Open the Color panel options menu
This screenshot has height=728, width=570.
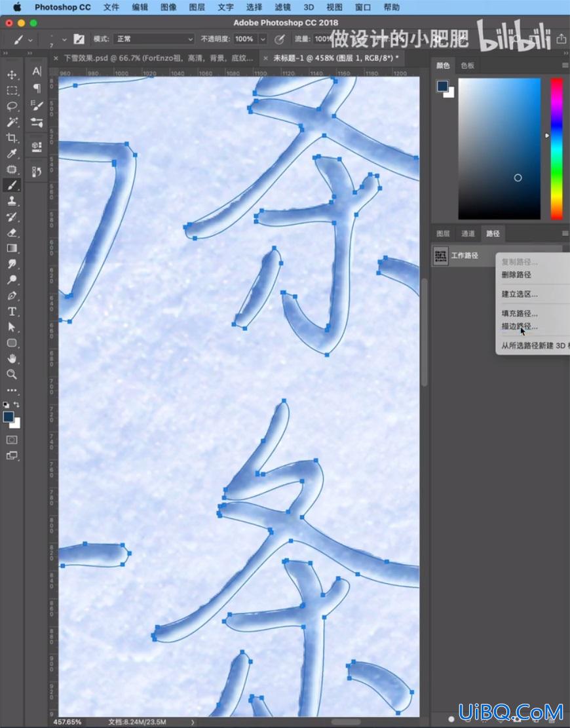coord(565,66)
